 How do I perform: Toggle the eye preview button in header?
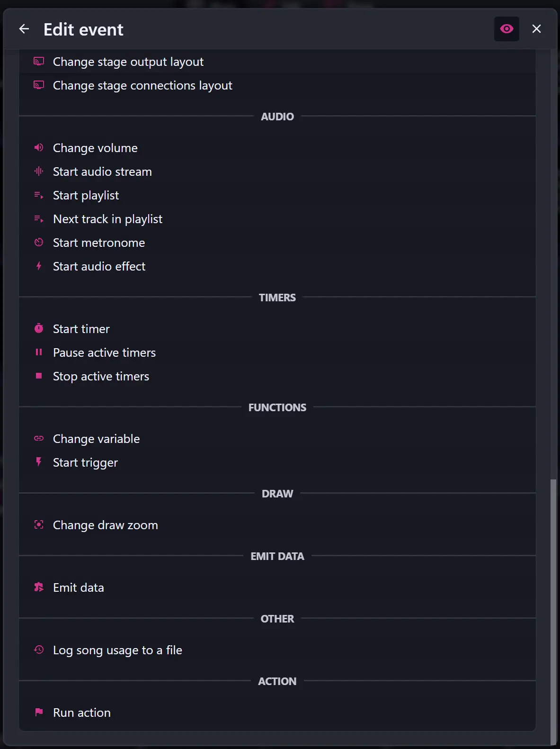point(507,29)
